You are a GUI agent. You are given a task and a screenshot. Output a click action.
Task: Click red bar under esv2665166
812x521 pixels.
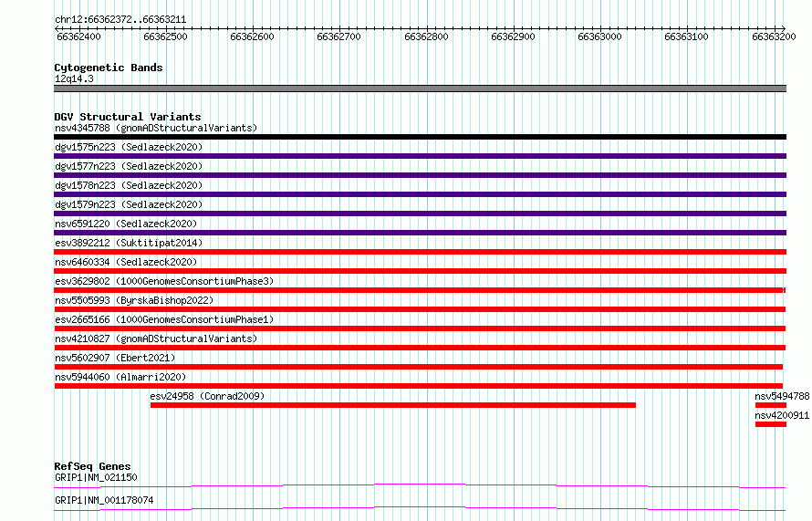[420, 328]
